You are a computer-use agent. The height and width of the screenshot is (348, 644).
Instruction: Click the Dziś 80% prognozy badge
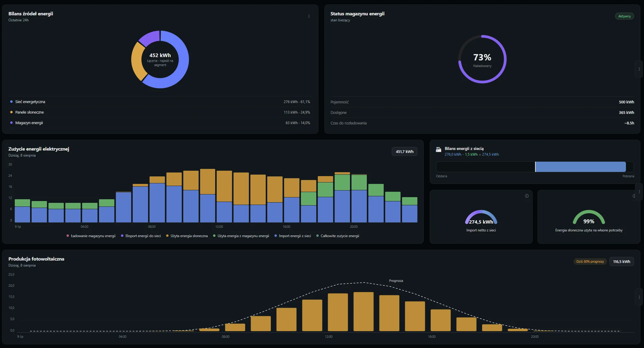coord(590,261)
